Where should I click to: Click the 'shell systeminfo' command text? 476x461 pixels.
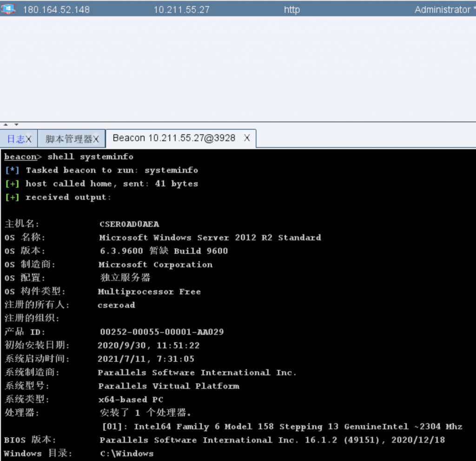click(91, 157)
